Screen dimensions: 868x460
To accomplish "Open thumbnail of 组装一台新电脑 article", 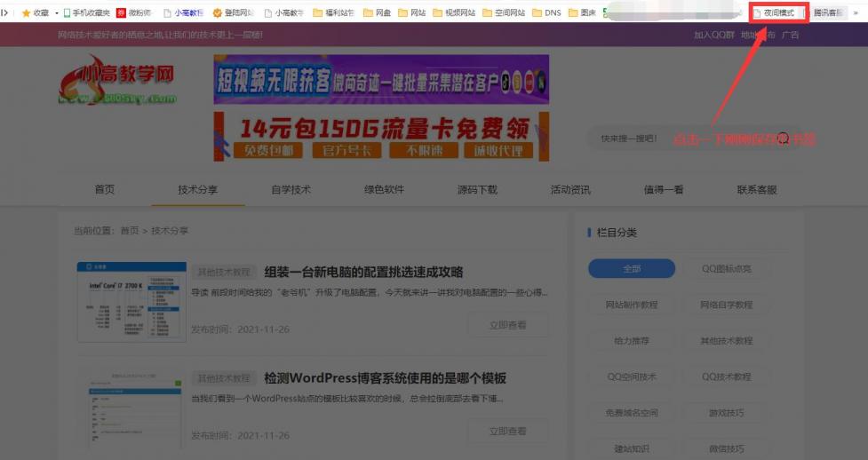I will [131, 302].
